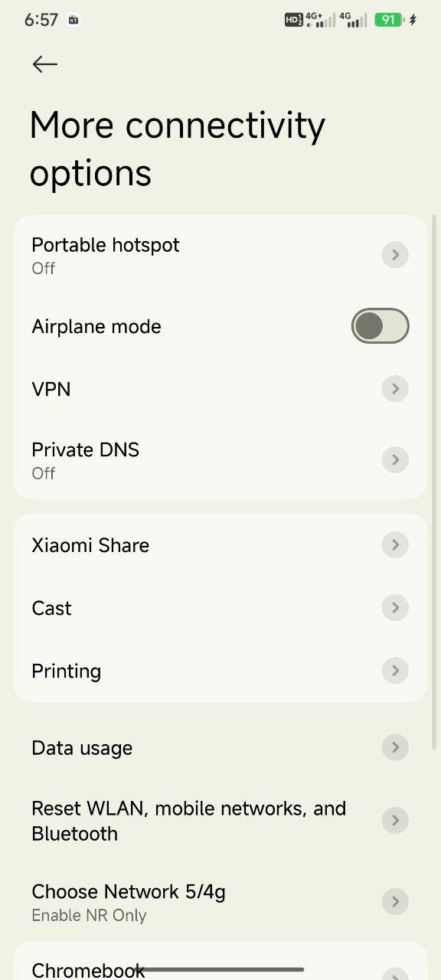Tap the HD icon in status bar
Image resolution: width=441 pixels, height=980 pixels.
click(x=293, y=20)
